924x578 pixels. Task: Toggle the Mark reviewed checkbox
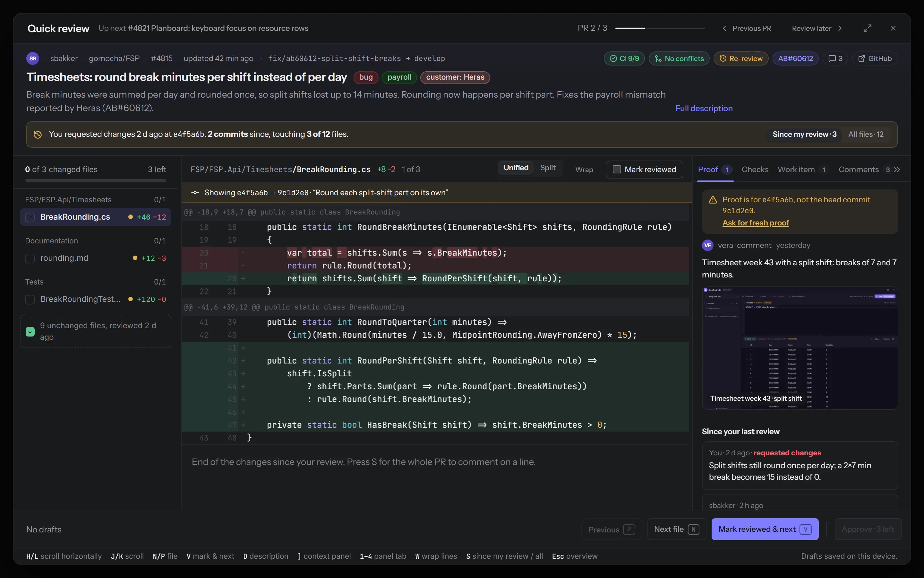pos(617,169)
